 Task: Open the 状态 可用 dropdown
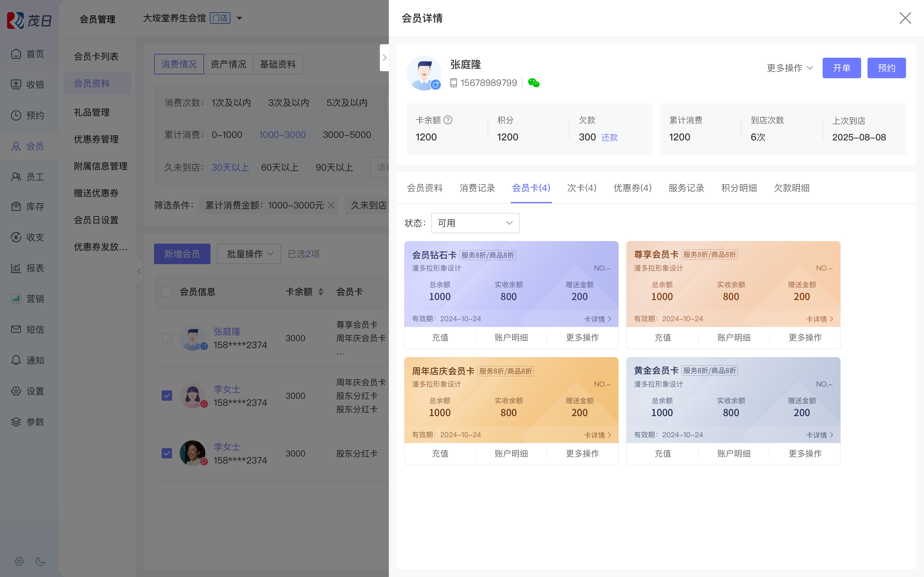(x=475, y=223)
